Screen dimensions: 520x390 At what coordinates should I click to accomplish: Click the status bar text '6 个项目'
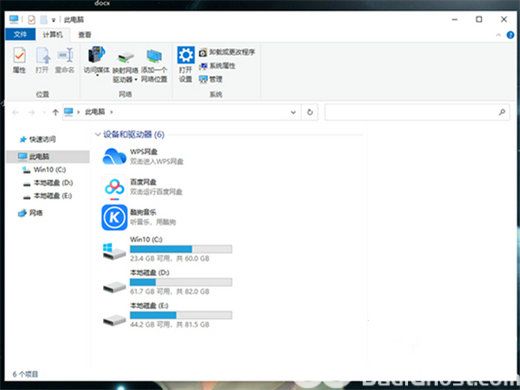(25, 374)
